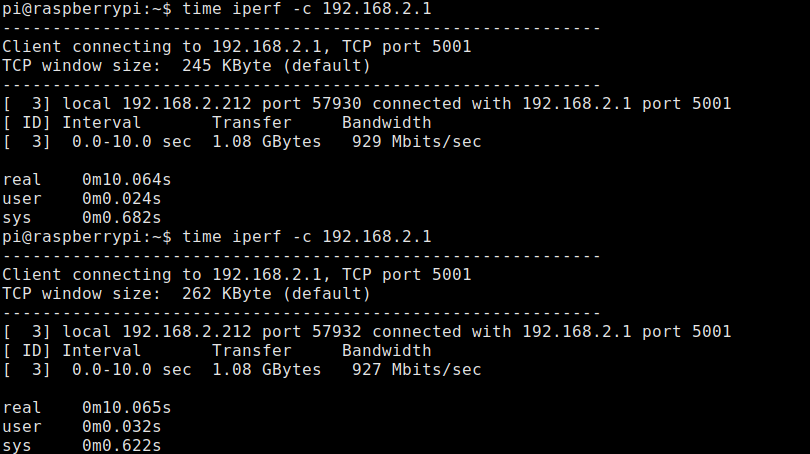
Task: Click the user time value 0m0.024s
Action: pos(121,199)
